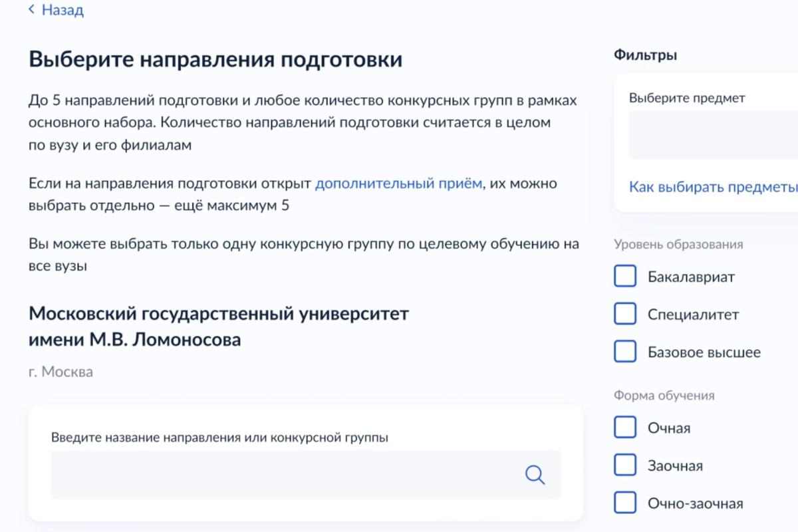Screen dimensions: 798x532
Task: Click the Выберите предмет label
Action: tap(687, 98)
